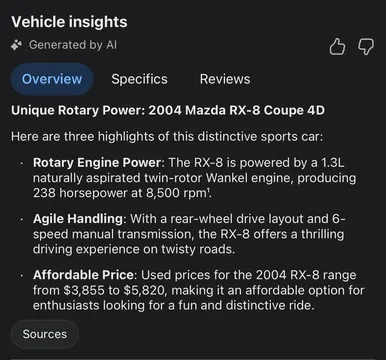Click the 238 horsepower text
The image size is (386, 360).
[80, 193]
